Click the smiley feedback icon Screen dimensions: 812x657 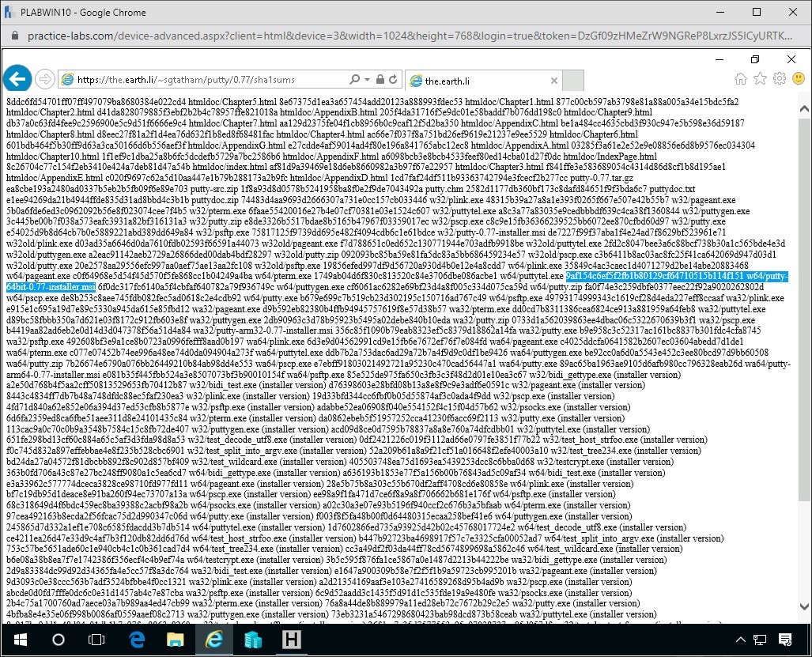pyautogui.click(x=799, y=78)
